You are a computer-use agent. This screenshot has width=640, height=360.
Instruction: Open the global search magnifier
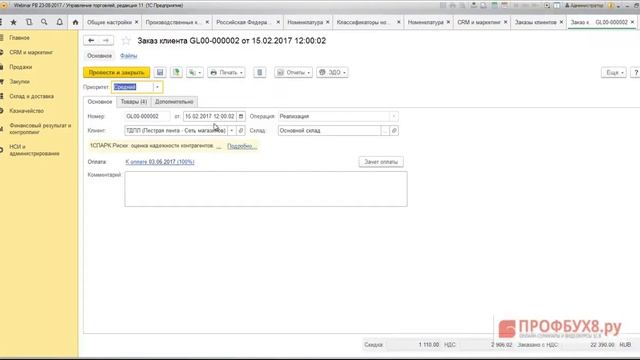44,22
